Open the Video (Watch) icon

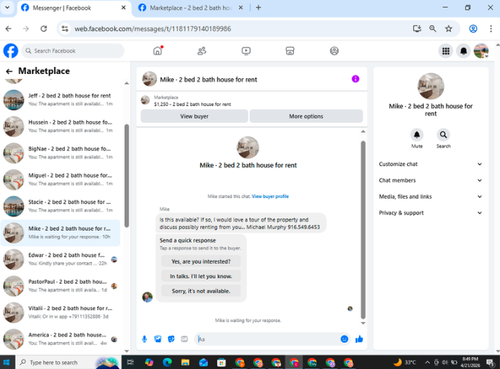click(246, 51)
